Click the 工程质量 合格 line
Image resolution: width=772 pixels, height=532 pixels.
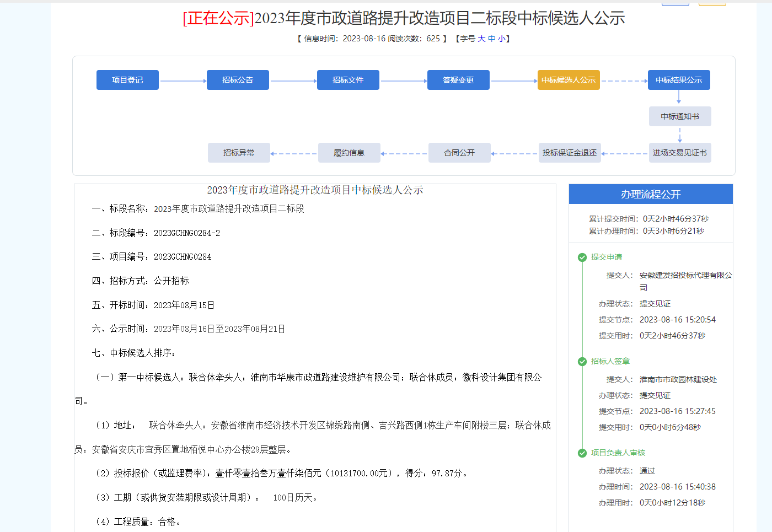click(138, 522)
